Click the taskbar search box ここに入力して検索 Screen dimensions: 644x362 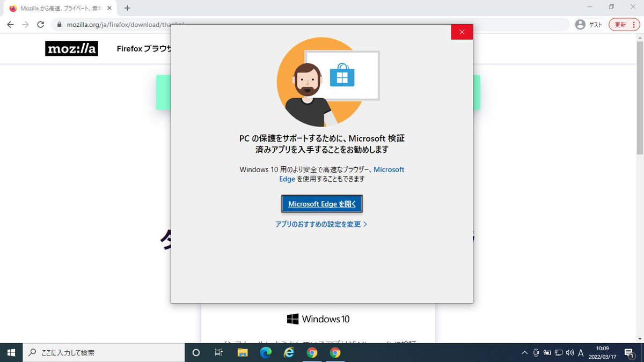click(x=104, y=352)
